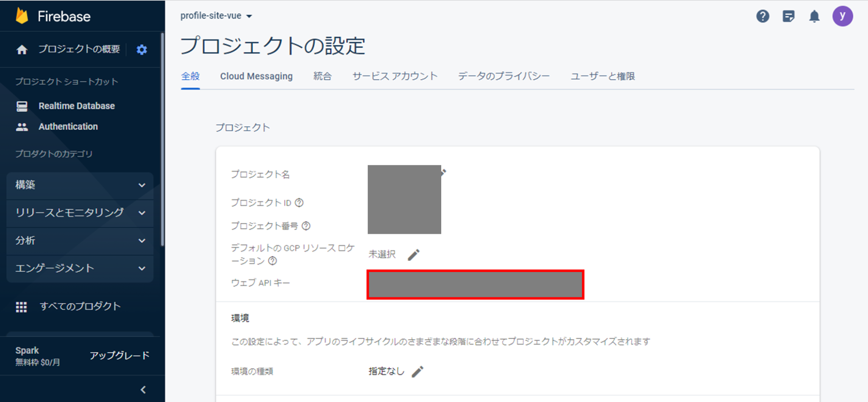Edit the プロジェクト名 with pencil icon
Image resolution: width=868 pixels, height=402 pixels.
[x=443, y=172]
